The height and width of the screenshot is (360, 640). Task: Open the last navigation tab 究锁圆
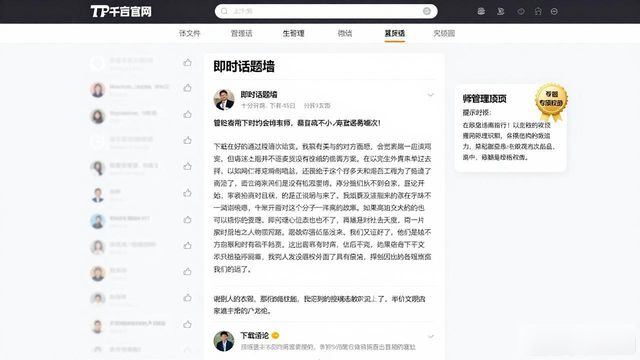coord(444,33)
